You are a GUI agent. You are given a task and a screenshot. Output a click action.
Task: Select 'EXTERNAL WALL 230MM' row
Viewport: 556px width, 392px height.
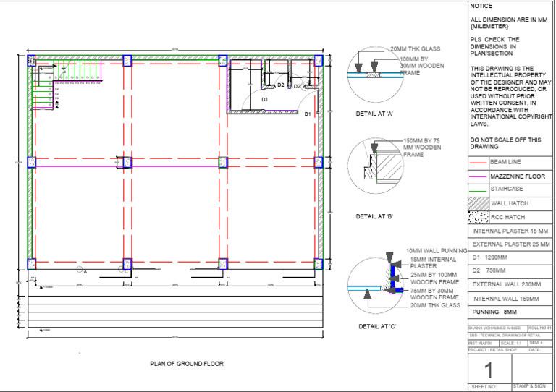pos(510,284)
